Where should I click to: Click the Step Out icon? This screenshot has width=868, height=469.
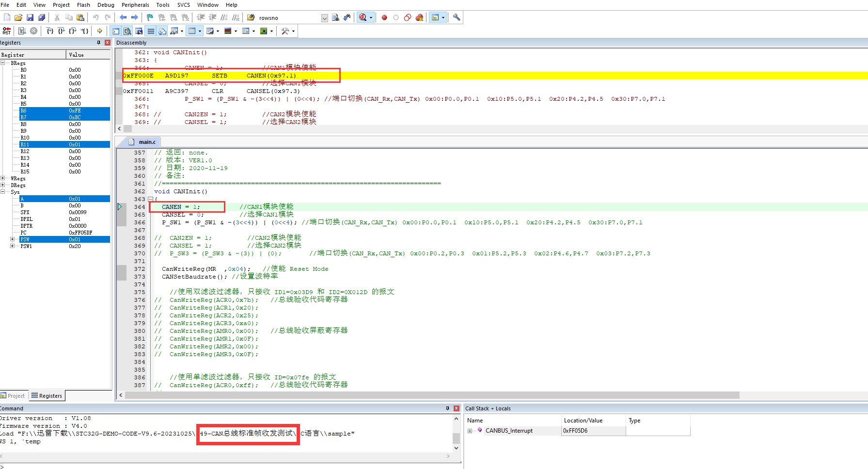point(73,31)
